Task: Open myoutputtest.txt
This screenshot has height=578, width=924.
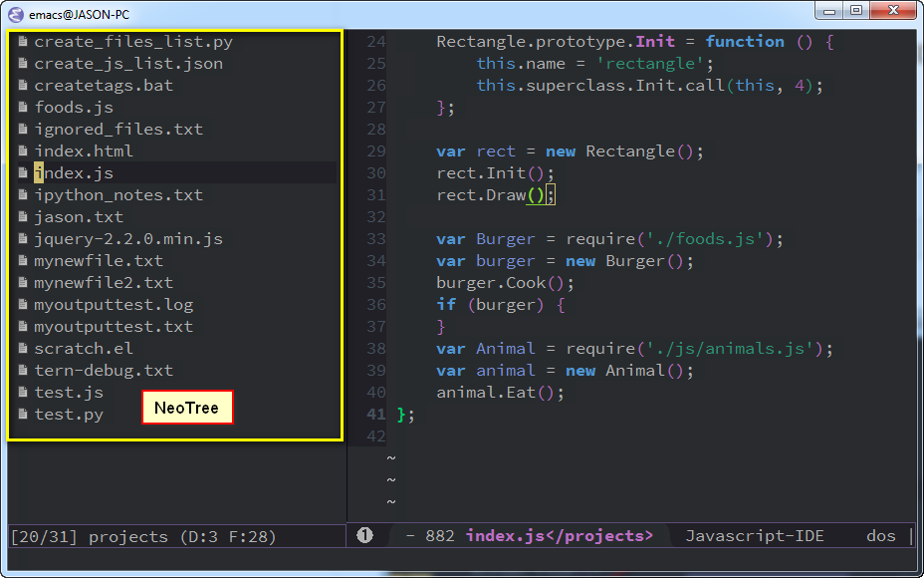Action: click(114, 326)
